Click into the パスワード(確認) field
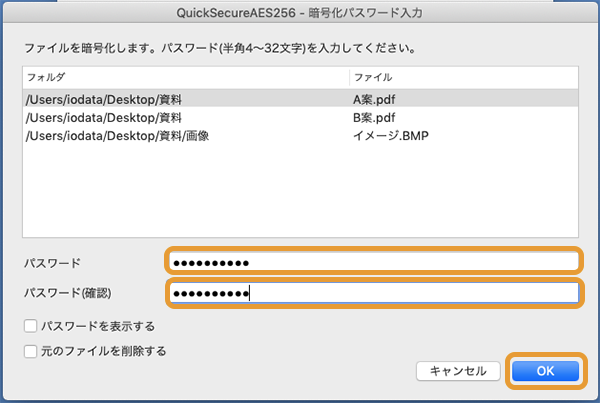 [x=373, y=293]
